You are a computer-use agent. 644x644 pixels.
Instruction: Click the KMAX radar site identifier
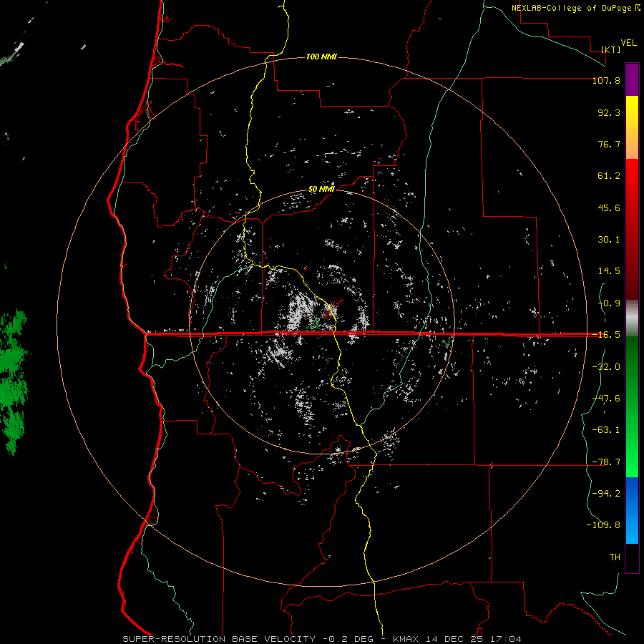pyautogui.click(x=406, y=639)
